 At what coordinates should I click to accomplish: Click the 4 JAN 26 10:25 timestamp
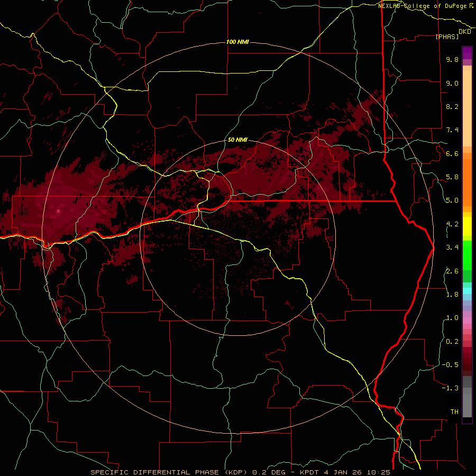click(357, 472)
